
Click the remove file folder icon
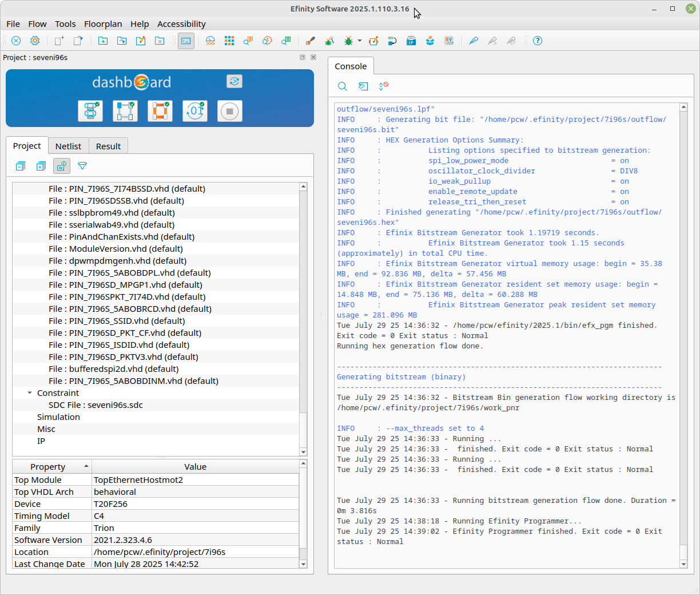(x=160, y=41)
